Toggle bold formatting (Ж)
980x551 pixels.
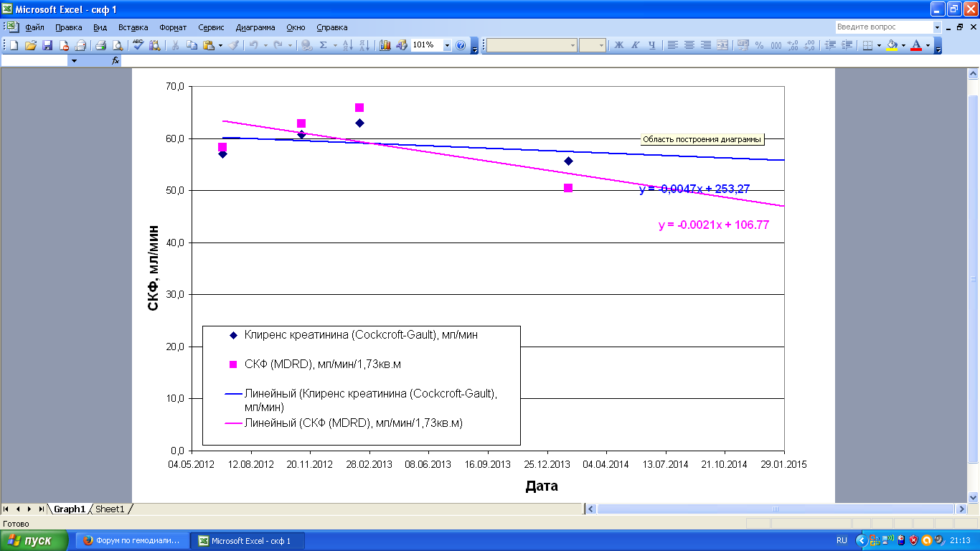[619, 45]
